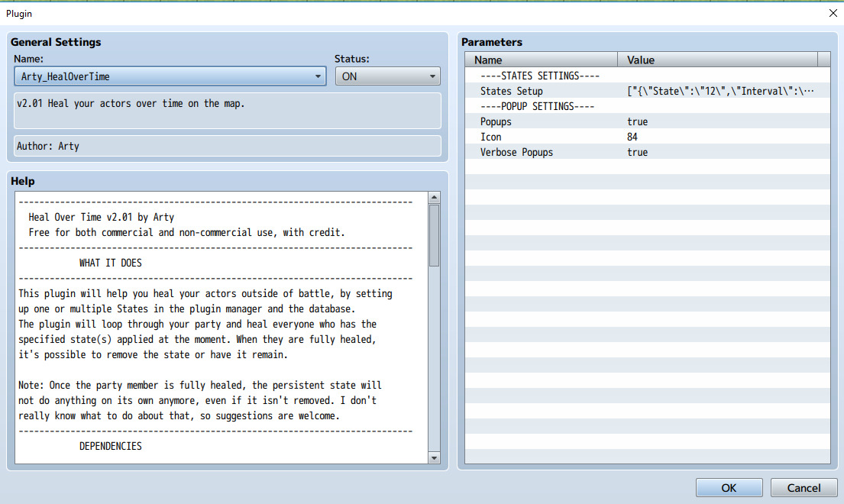Viewport: 844px width, 504px height.
Task: Open the plugin Name dropdown
Action: coord(171,76)
